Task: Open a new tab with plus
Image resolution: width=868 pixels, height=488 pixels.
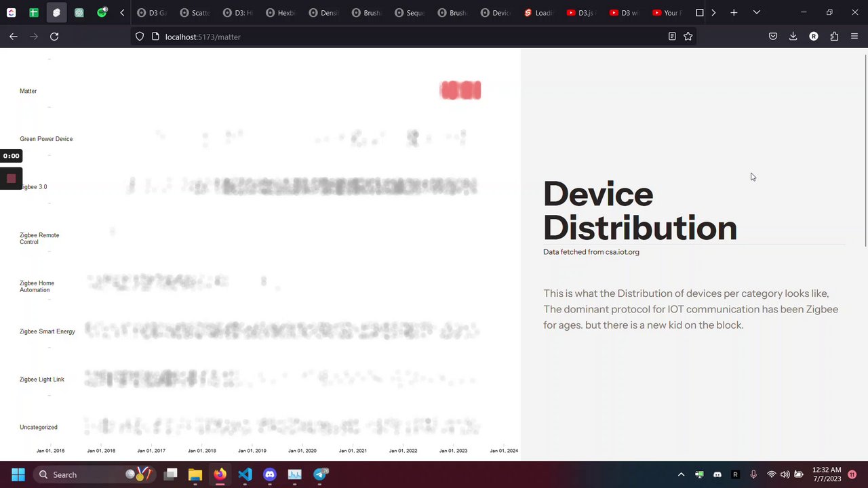Action: pyautogui.click(x=734, y=12)
